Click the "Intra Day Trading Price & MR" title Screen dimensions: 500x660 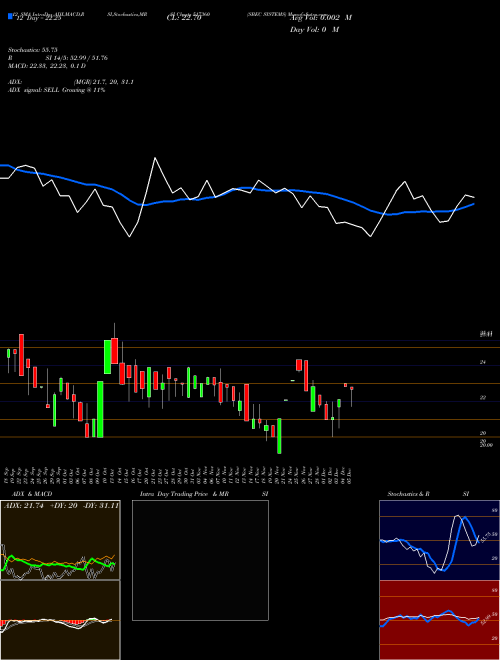(184, 494)
